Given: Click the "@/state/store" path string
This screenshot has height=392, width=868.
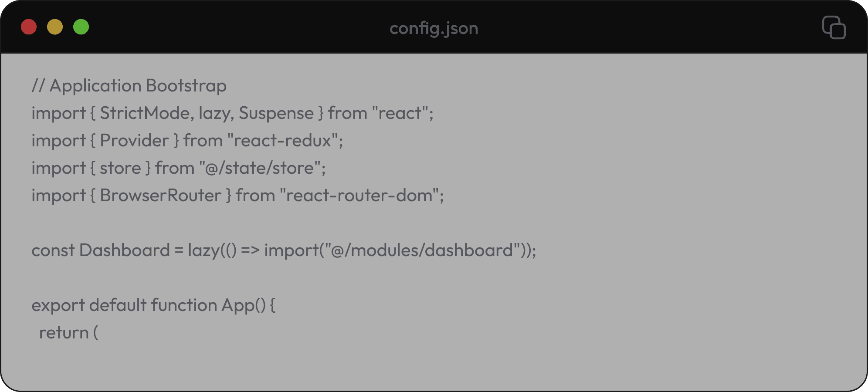Looking at the screenshot, I should [x=260, y=168].
